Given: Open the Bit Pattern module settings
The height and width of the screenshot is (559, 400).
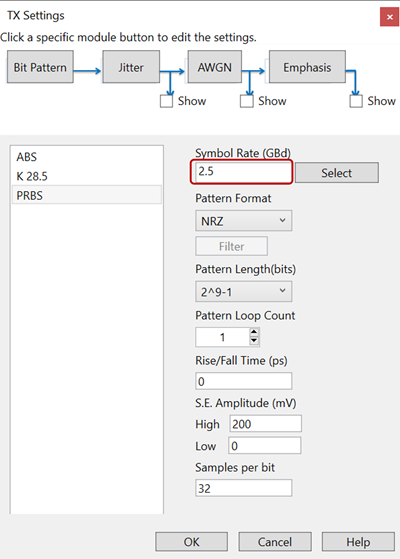Looking at the screenshot, I should (40, 67).
